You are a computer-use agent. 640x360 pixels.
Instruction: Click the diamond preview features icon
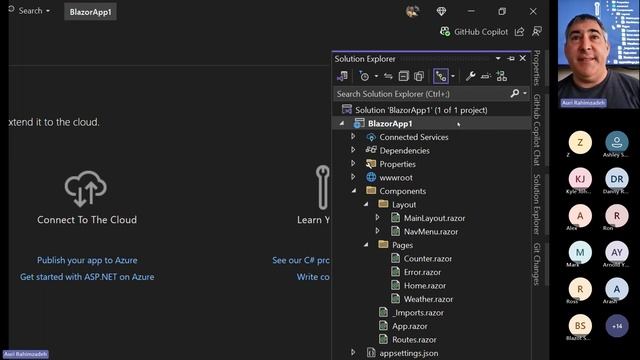[x=441, y=11]
